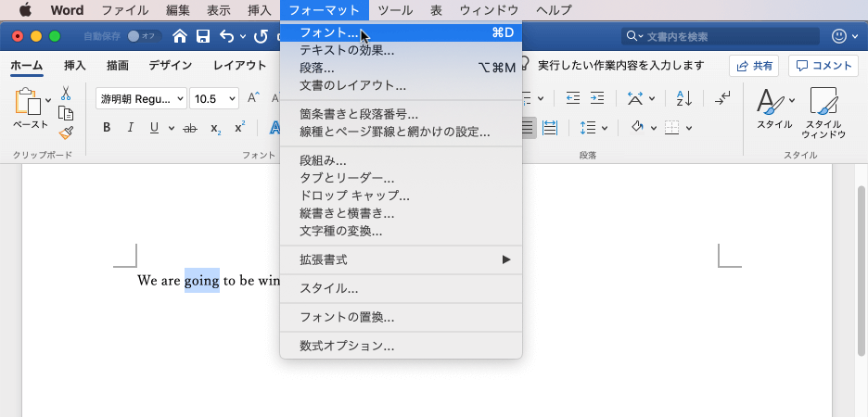Choose 箇条書きと段落番号... menu item
This screenshot has height=417, width=868.
[x=401, y=115]
